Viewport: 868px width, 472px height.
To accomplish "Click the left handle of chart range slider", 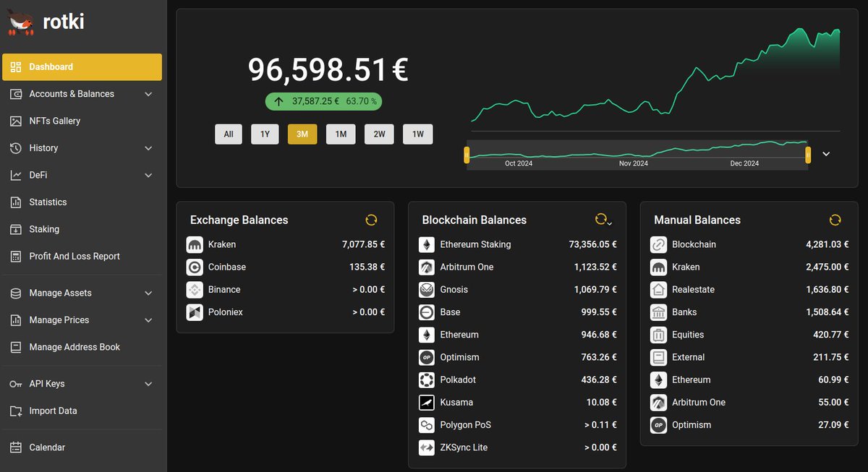I will click(x=467, y=155).
